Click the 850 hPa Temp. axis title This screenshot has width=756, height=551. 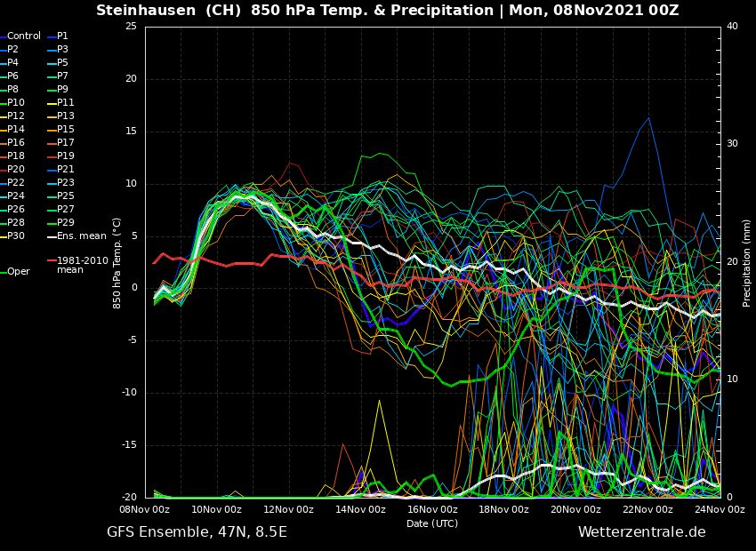[x=117, y=262]
